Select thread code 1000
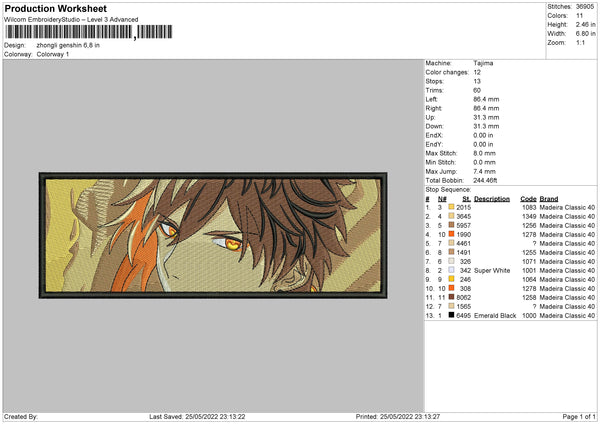 (x=529, y=316)
